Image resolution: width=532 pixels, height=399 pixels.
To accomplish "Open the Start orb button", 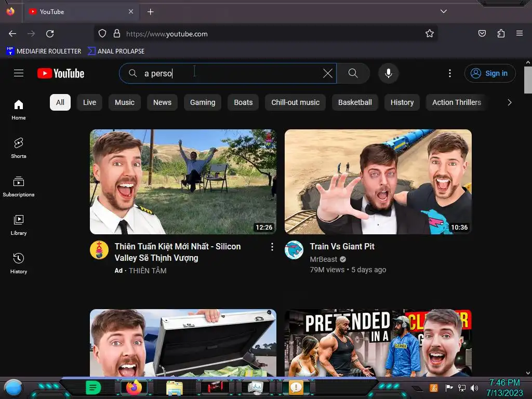I will click(14, 388).
